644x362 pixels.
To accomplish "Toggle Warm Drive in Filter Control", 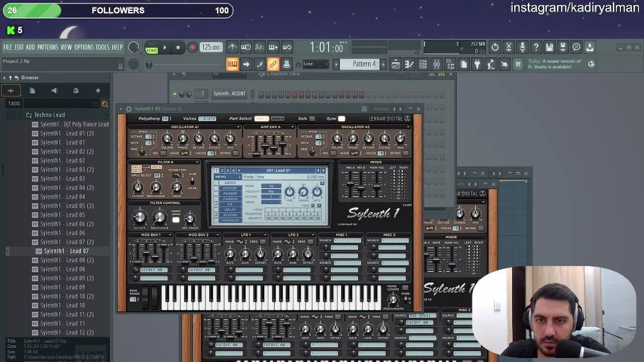I will tap(176, 220).
